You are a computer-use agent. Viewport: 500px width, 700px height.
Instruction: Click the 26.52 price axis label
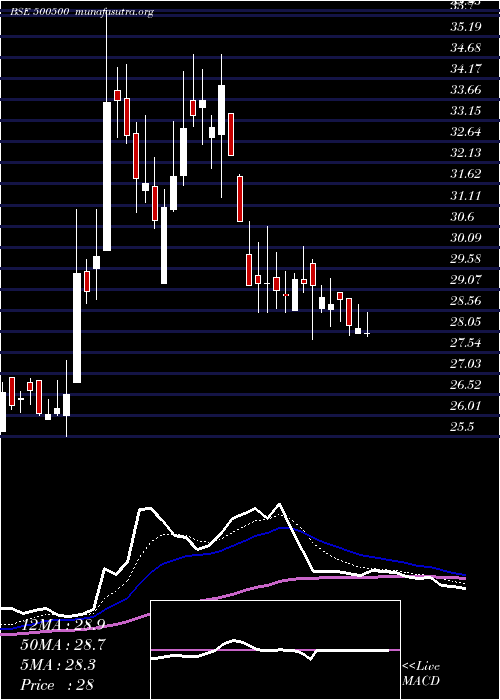(466, 384)
